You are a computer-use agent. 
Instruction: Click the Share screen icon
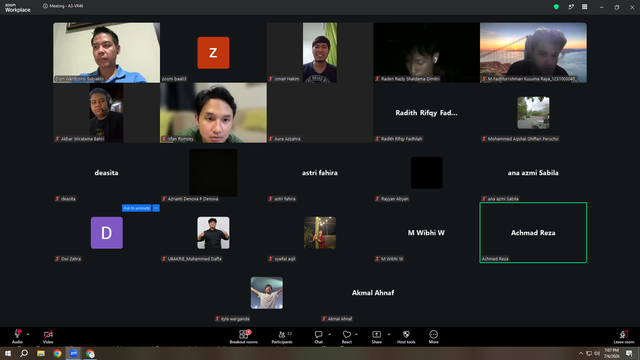point(376,336)
